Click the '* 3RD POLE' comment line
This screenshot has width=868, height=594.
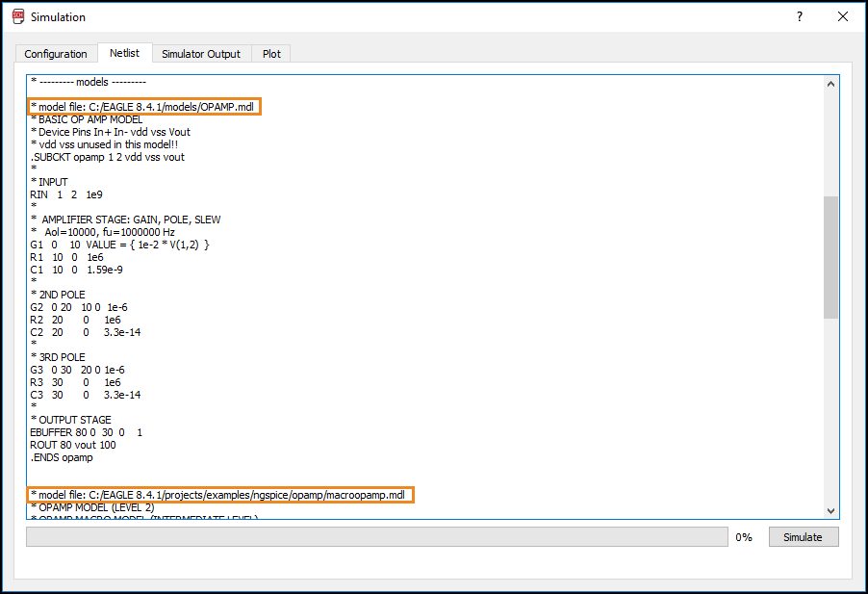click(58, 357)
